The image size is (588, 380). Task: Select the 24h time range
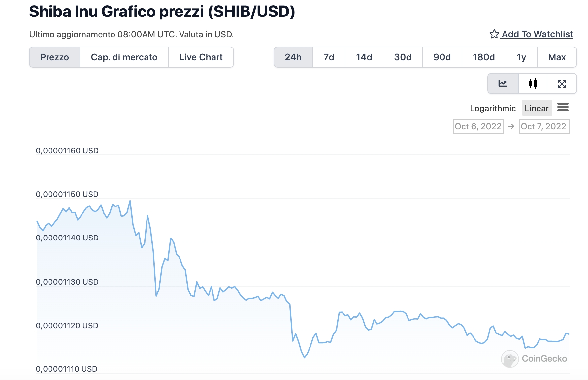pyautogui.click(x=293, y=57)
